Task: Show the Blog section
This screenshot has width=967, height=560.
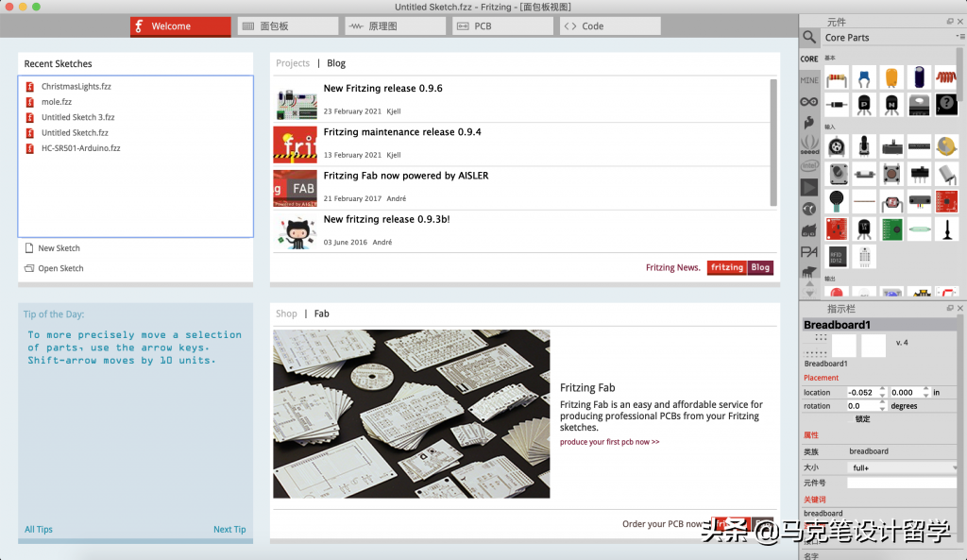Action: coord(336,63)
